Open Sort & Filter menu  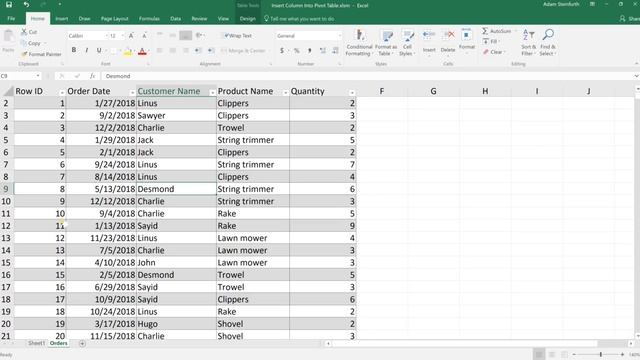coord(529,42)
